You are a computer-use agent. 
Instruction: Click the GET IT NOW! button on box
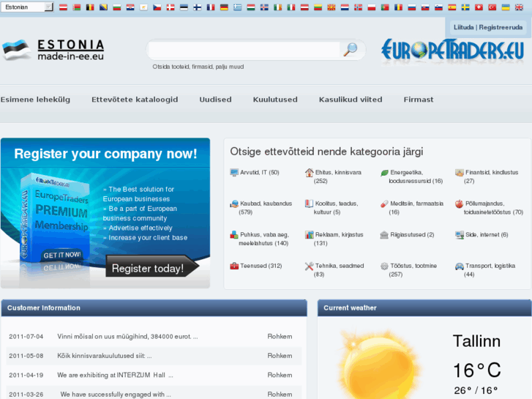point(62,255)
